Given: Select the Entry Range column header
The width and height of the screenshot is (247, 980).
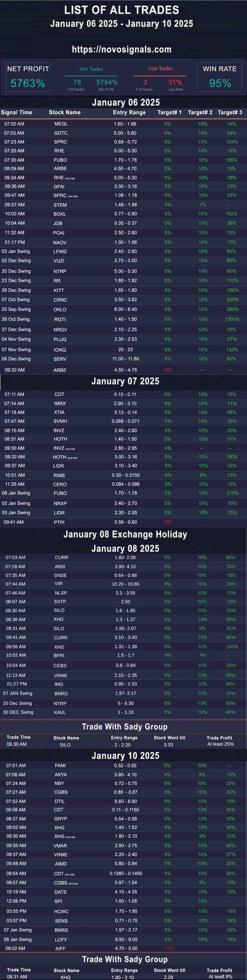Looking at the screenshot, I should [129, 112].
